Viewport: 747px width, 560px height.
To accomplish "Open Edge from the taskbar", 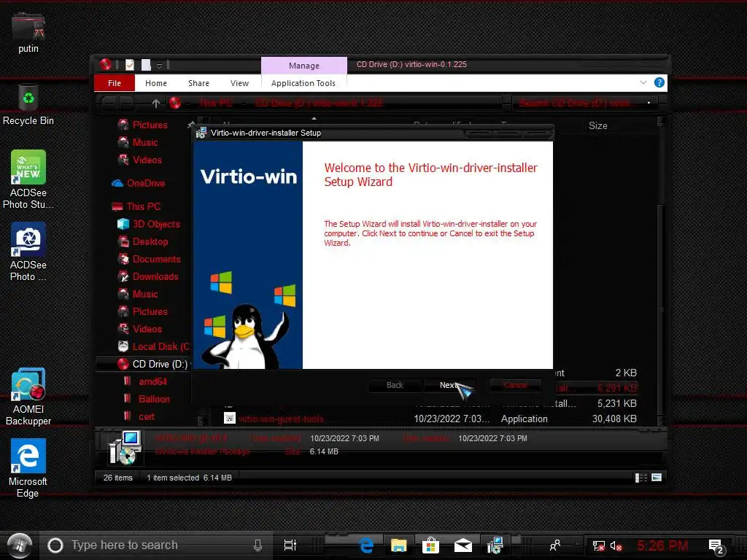I will tap(366, 545).
